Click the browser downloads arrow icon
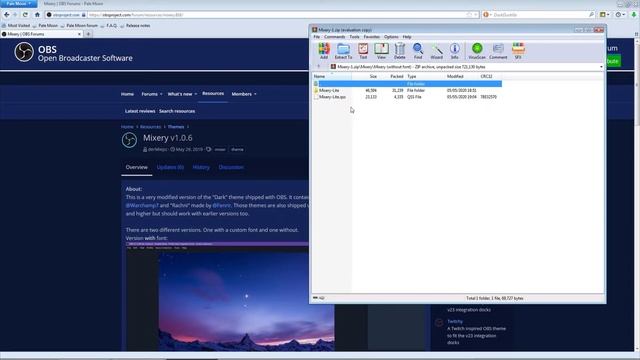The height and width of the screenshot is (360, 640). pyautogui.click(x=634, y=15)
